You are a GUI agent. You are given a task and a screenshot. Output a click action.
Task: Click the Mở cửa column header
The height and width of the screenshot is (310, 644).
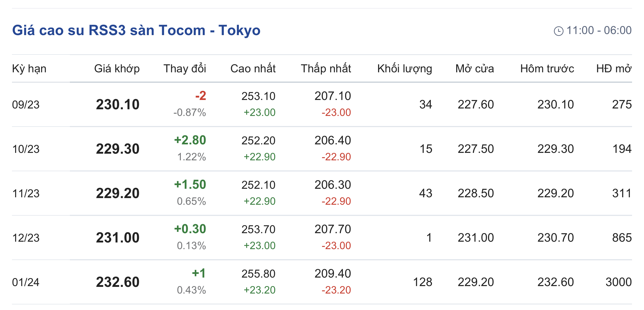click(474, 69)
